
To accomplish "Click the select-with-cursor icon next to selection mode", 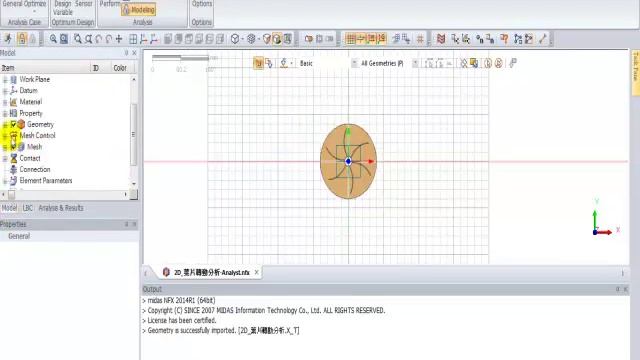I will [x=269, y=63].
